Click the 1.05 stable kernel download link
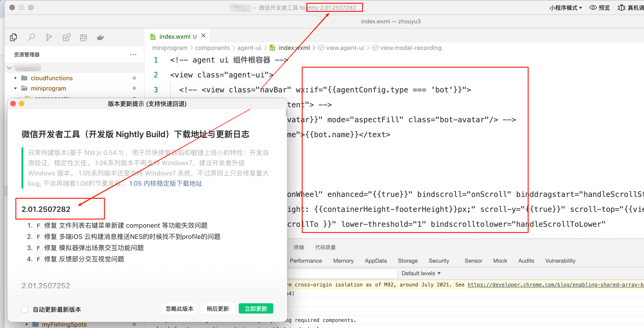The height and width of the screenshot is (328, 644). click(166, 183)
